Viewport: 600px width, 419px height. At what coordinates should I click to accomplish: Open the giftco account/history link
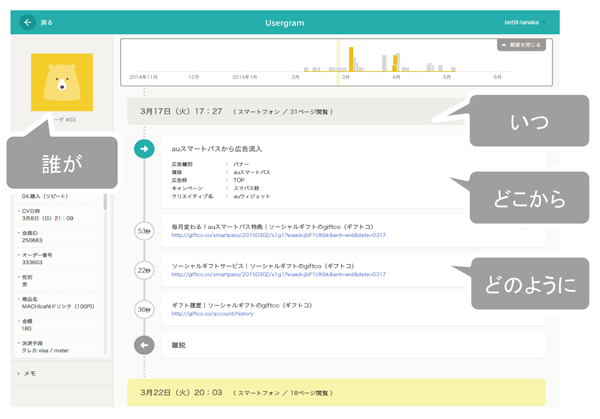pyautogui.click(x=212, y=314)
